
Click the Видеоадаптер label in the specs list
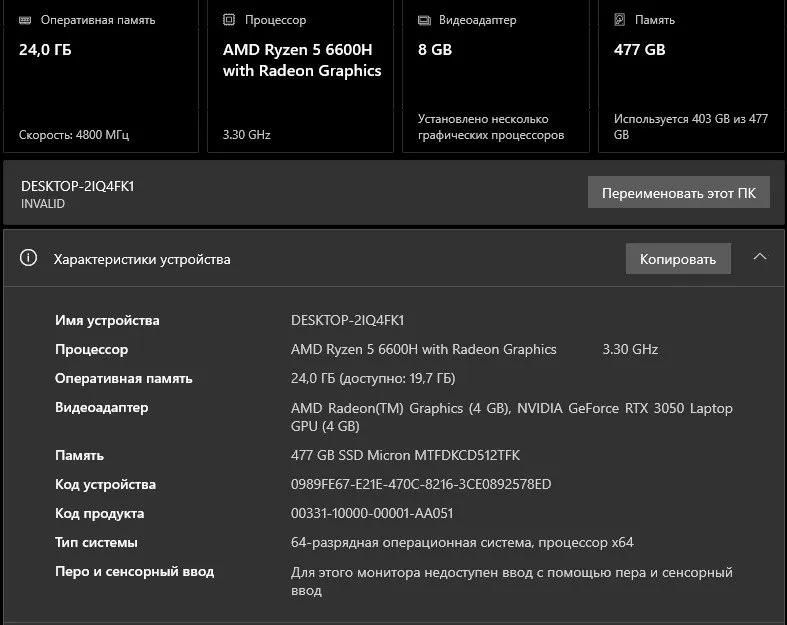click(101, 408)
